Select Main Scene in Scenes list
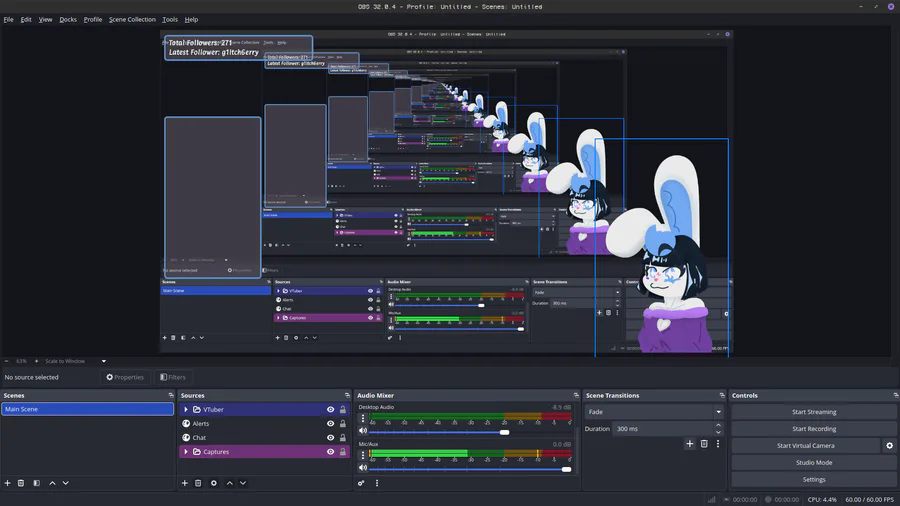This screenshot has width=900, height=506. point(87,409)
